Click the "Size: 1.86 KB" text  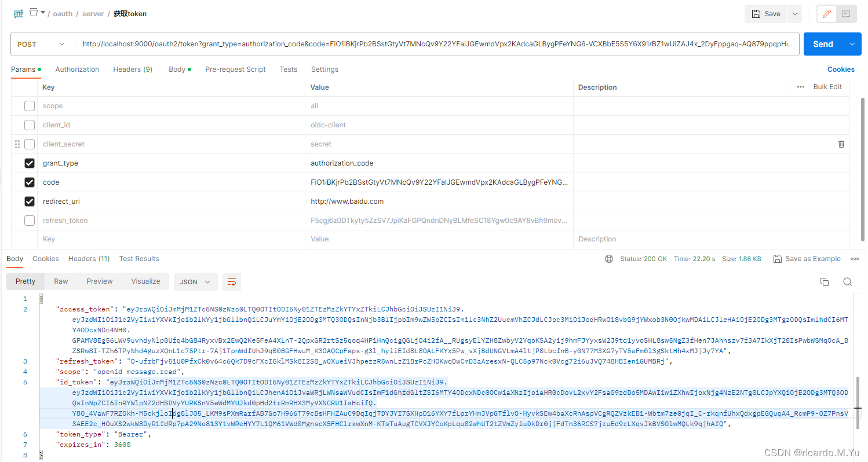(741, 259)
